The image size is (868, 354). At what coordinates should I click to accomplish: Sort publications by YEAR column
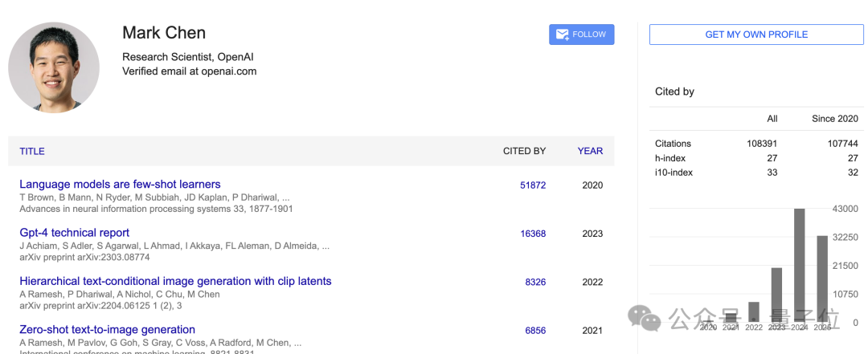point(590,151)
